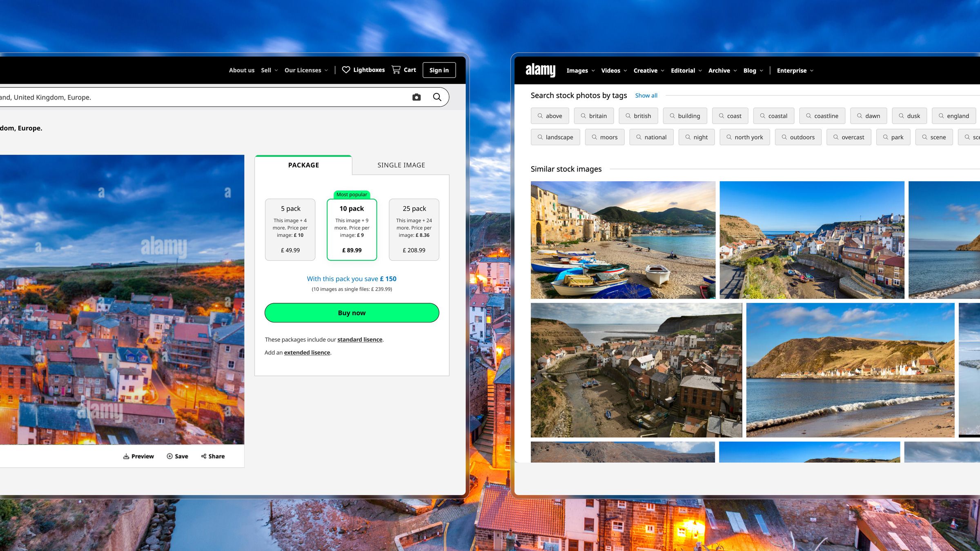This screenshot has width=980, height=551.
Task: Open the Lightboxes panel via heart icon
Action: 346,70
